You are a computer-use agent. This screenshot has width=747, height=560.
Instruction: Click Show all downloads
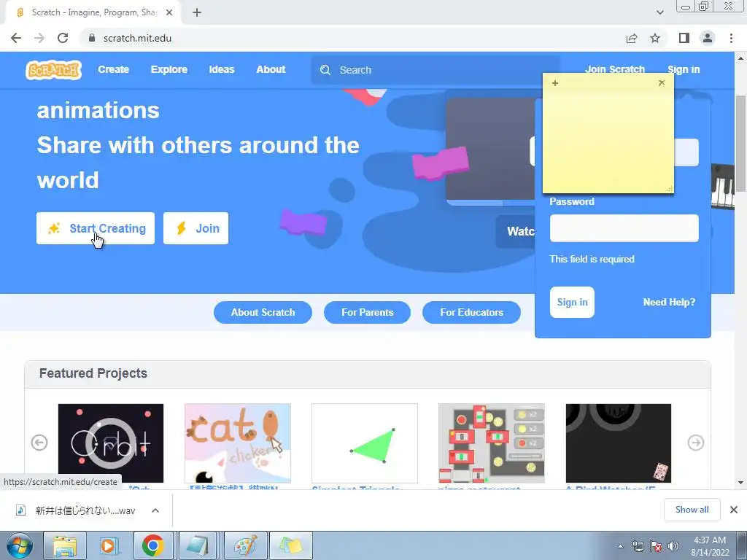tap(692, 510)
